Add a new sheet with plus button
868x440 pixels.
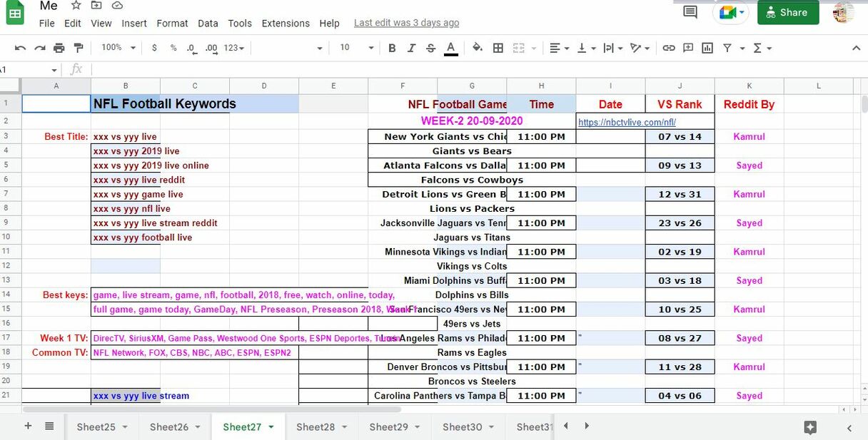click(29, 426)
